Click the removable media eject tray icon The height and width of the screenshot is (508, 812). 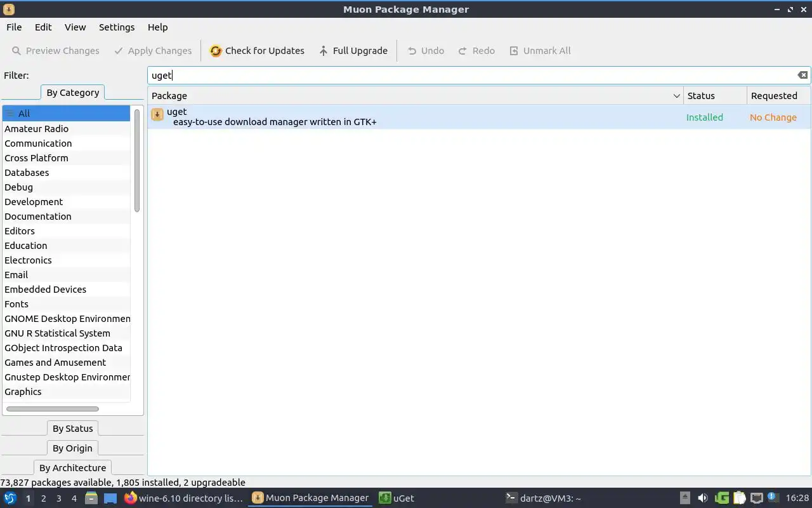685,498
